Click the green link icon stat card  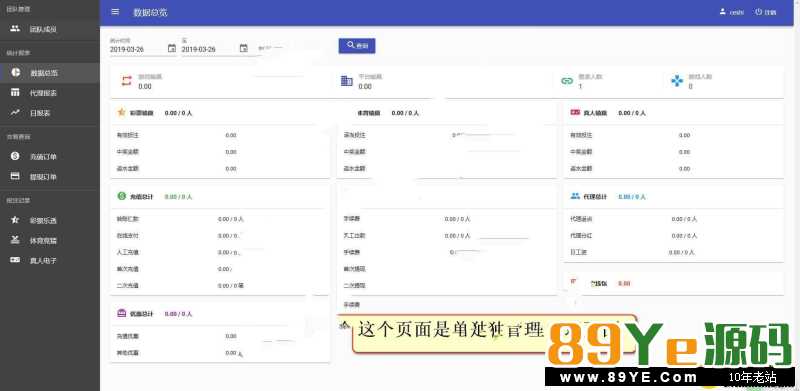[x=567, y=81]
